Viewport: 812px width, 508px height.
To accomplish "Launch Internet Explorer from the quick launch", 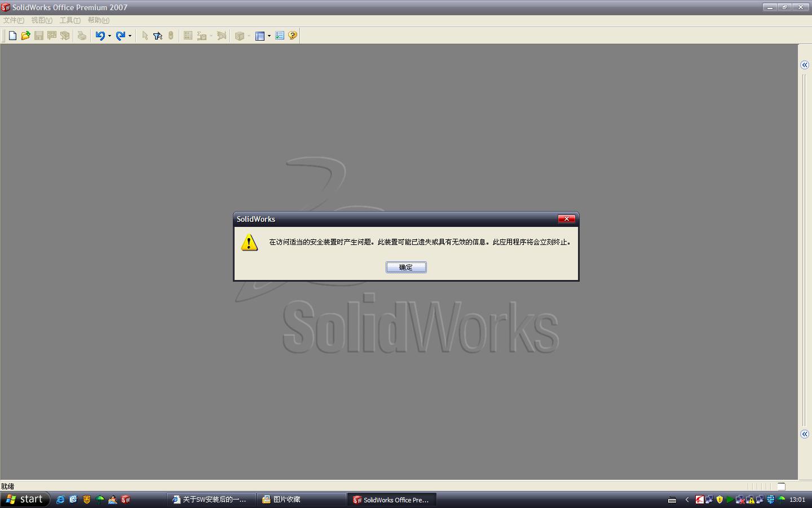I will click(x=60, y=500).
